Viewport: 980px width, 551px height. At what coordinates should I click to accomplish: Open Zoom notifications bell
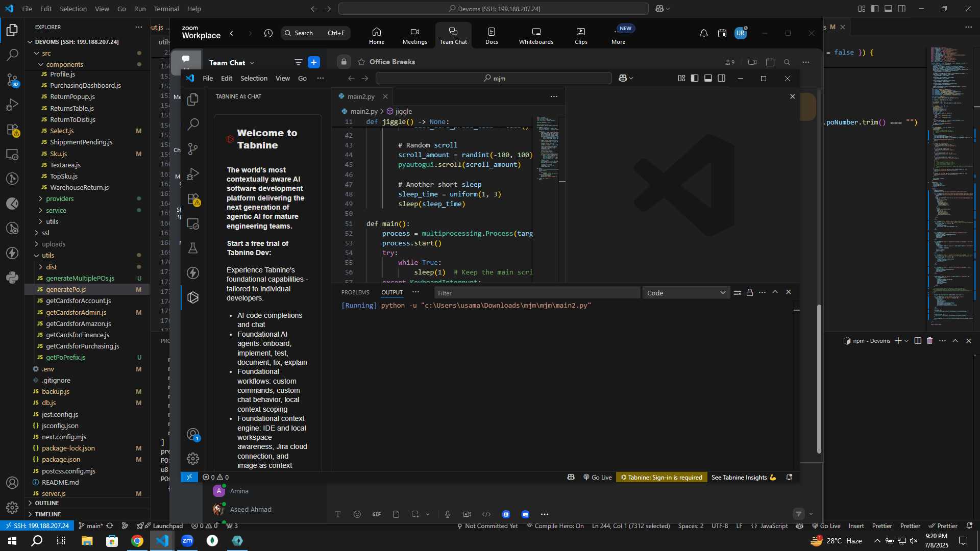click(x=703, y=33)
